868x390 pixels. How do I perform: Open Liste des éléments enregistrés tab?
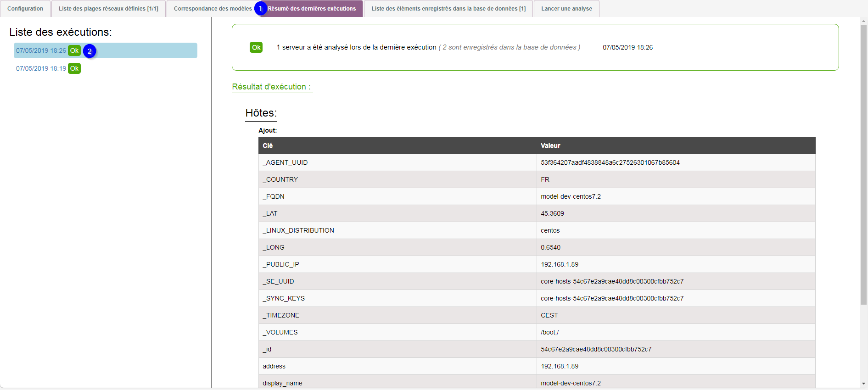tap(448, 9)
